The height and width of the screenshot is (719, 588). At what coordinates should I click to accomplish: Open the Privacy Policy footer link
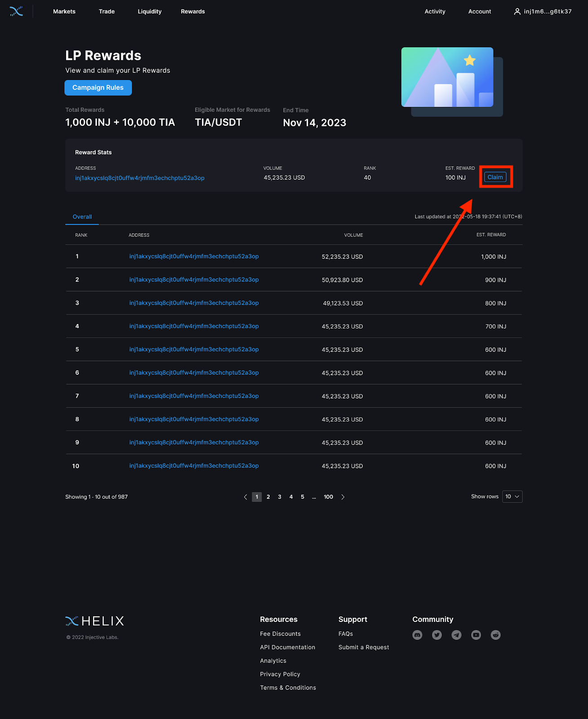280,675
